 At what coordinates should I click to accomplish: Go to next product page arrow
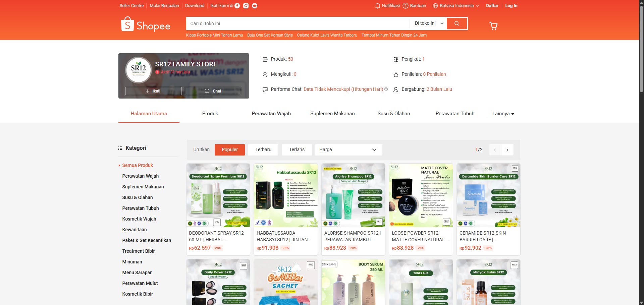[507, 150]
